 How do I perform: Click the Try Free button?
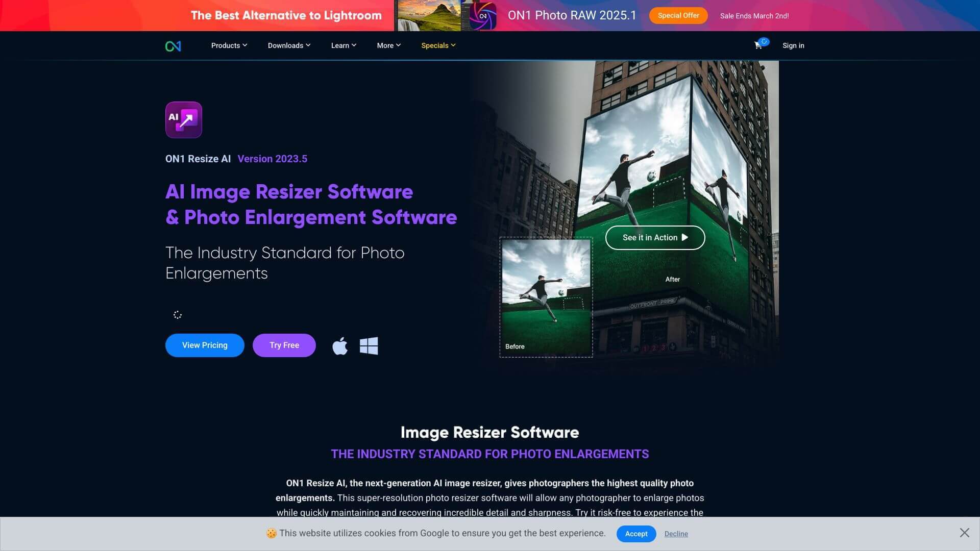pyautogui.click(x=284, y=345)
